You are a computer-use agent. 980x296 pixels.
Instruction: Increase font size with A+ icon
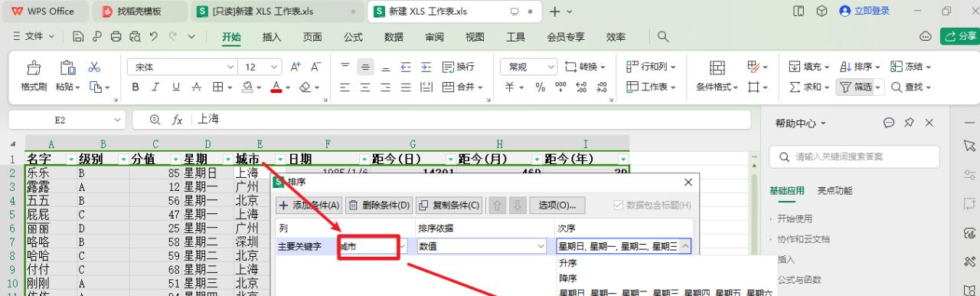point(296,67)
